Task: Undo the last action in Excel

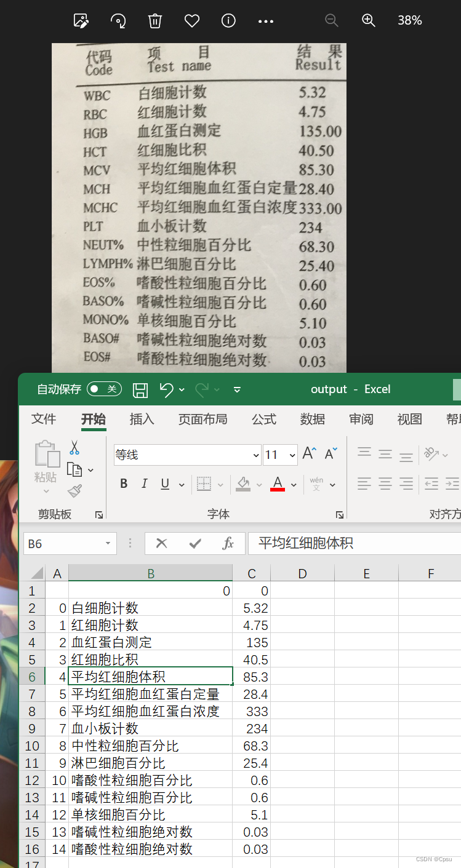Action: (166, 389)
